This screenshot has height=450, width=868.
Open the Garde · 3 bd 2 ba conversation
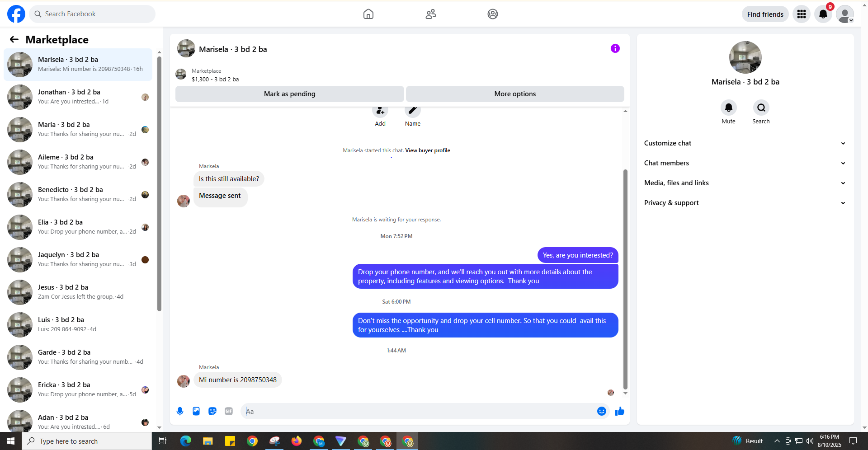point(78,357)
